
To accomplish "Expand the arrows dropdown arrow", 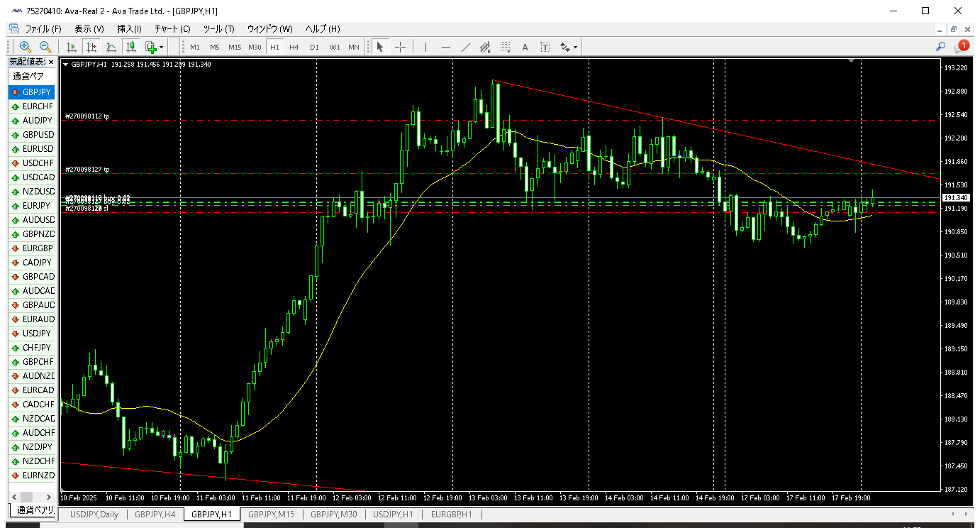I will (x=575, y=48).
